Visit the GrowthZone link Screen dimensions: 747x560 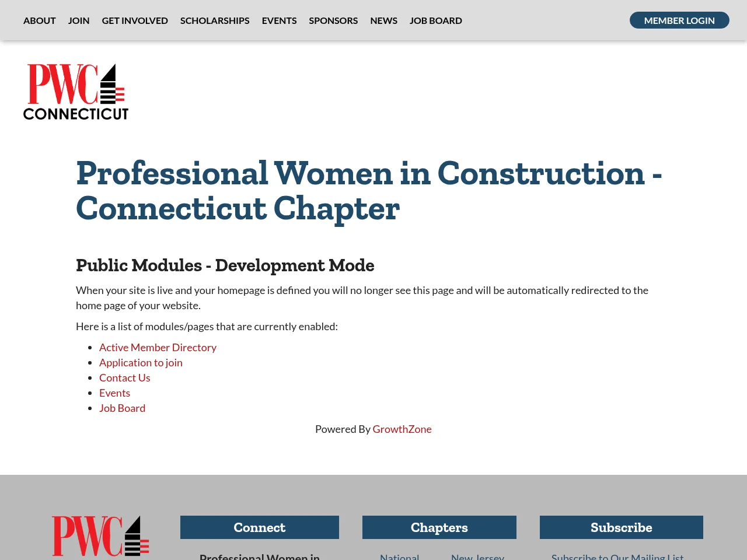click(x=402, y=429)
